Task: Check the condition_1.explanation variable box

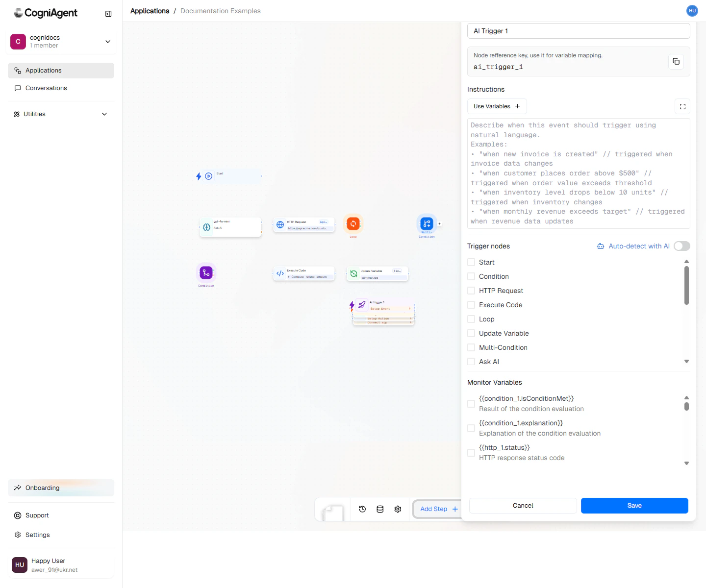Action: click(x=471, y=428)
